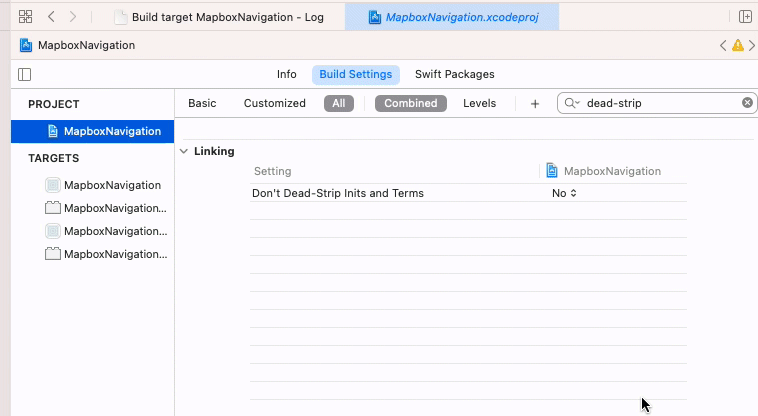Show All build settings
Screen dimensions: 758x416
(339, 103)
